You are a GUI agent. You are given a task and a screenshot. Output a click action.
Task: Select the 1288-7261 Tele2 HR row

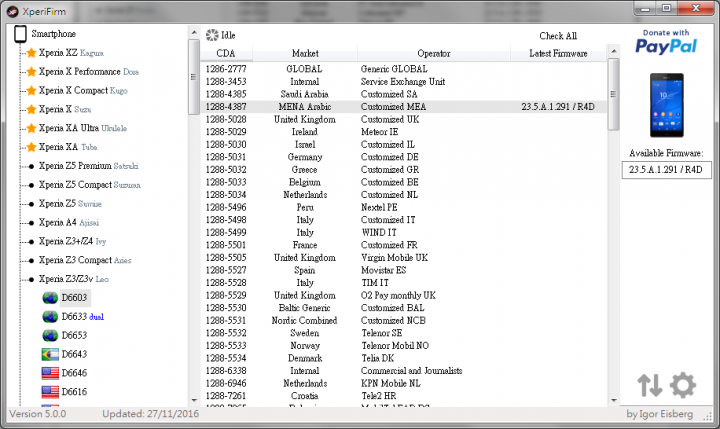404,396
